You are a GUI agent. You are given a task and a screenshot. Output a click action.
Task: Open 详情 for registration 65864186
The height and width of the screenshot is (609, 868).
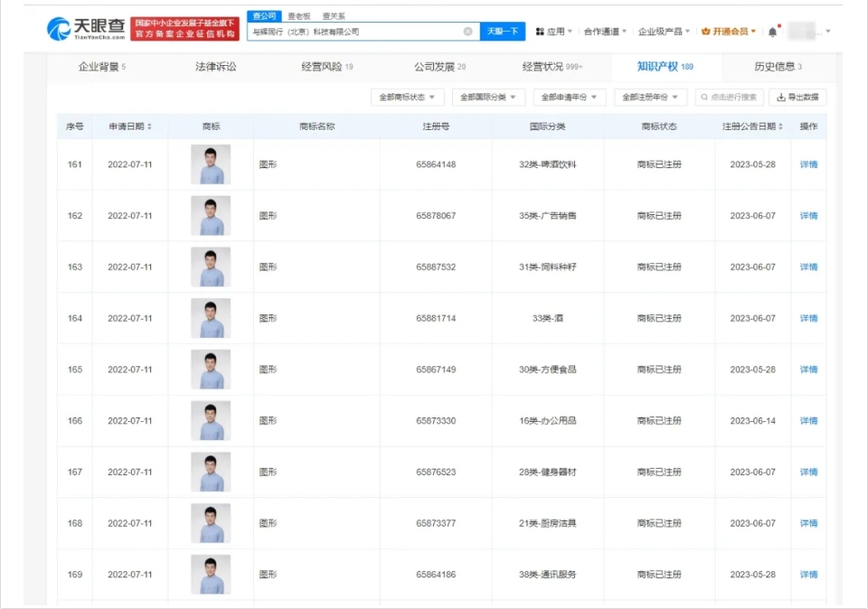coord(808,574)
